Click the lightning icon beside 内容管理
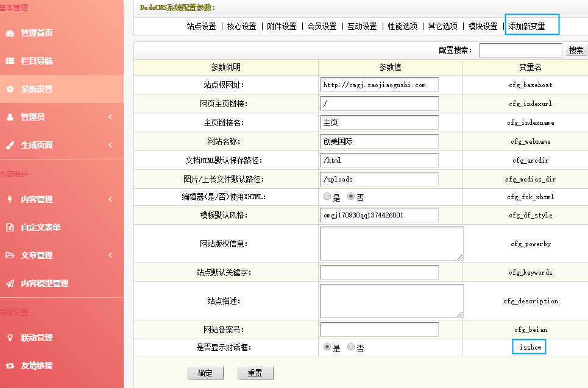Image resolution: width=588 pixels, height=388 pixels. (10, 199)
